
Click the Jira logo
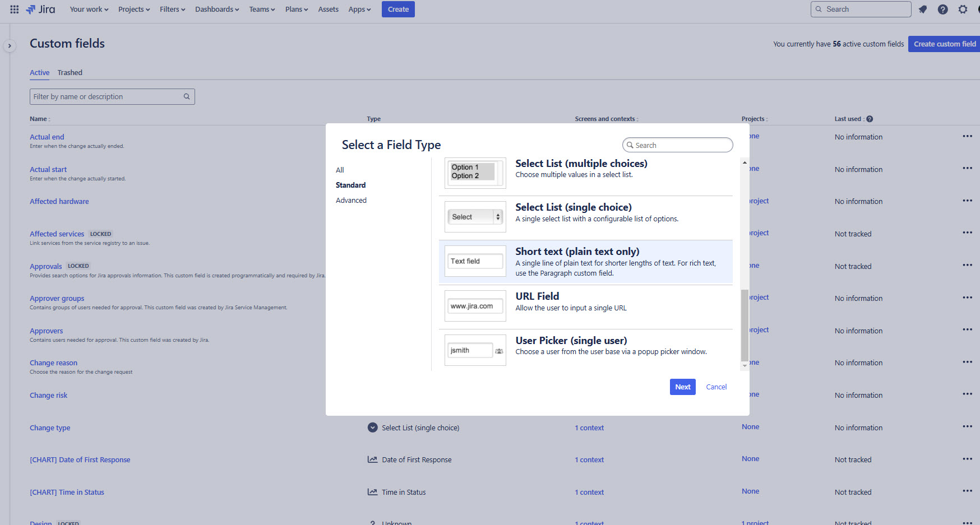(x=40, y=9)
